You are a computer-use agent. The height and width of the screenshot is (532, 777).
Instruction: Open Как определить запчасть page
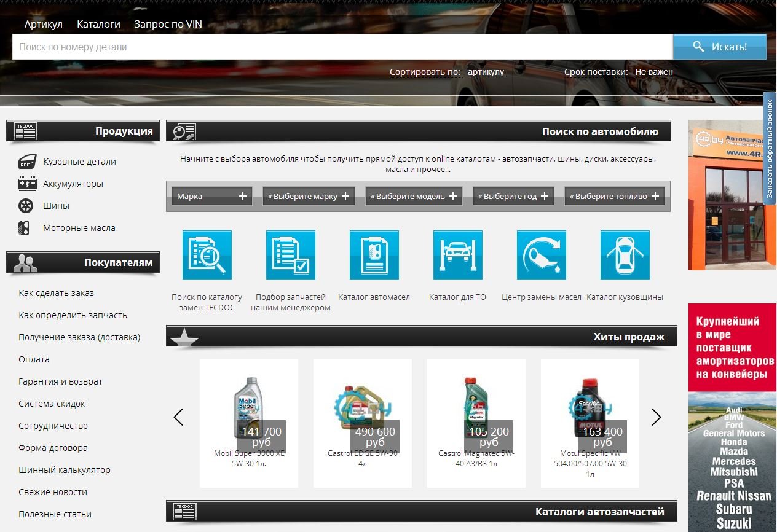tap(73, 315)
